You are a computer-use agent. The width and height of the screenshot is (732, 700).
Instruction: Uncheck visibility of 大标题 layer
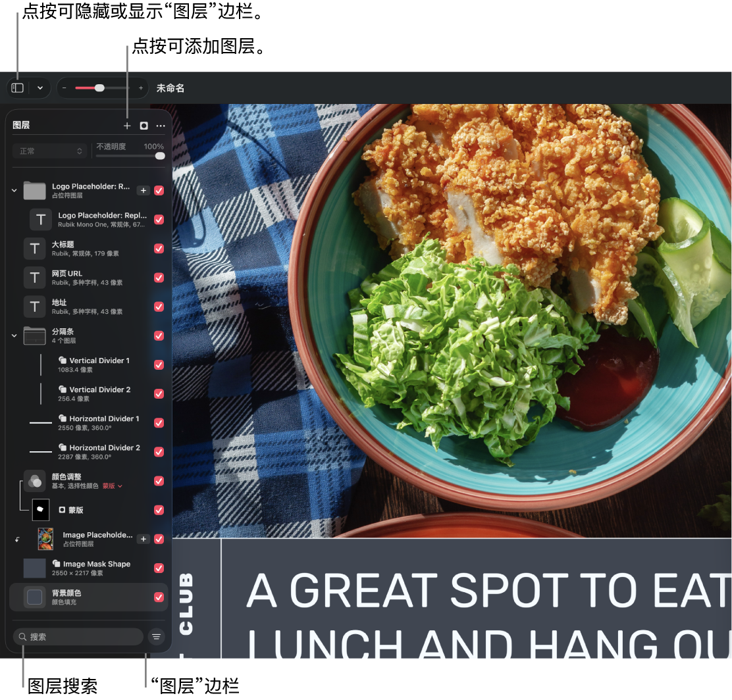[159, 249]
